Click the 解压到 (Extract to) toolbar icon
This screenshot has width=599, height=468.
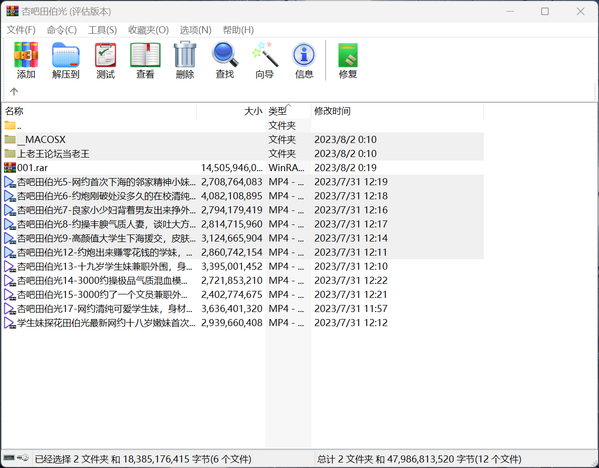66,60
